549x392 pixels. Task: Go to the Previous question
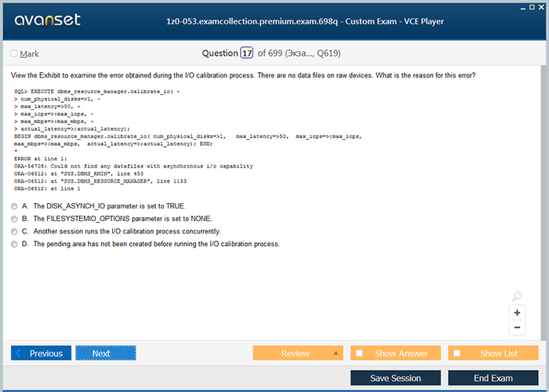41,353
